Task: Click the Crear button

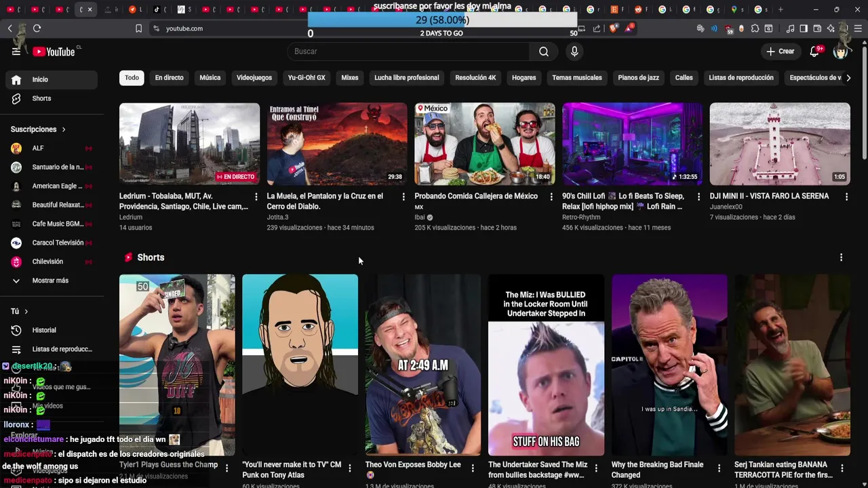Action: point(780,52)
